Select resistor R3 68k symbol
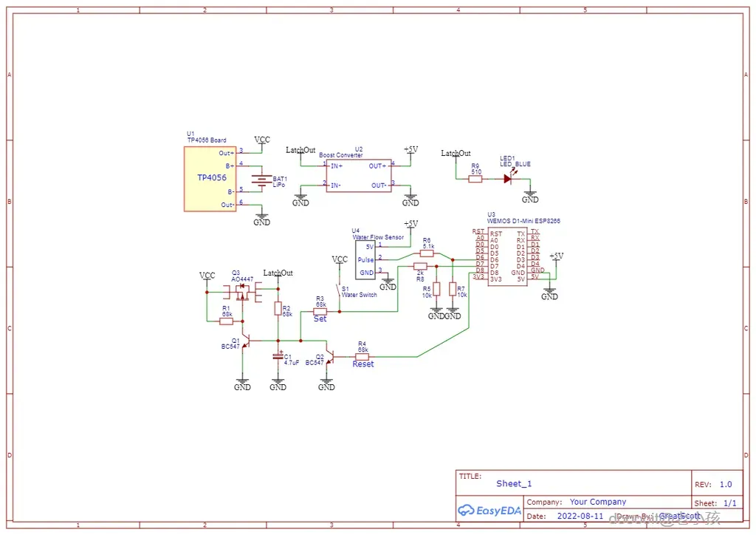Image resolution: width=756 pixels, height=535 pixels. (320, 312)
